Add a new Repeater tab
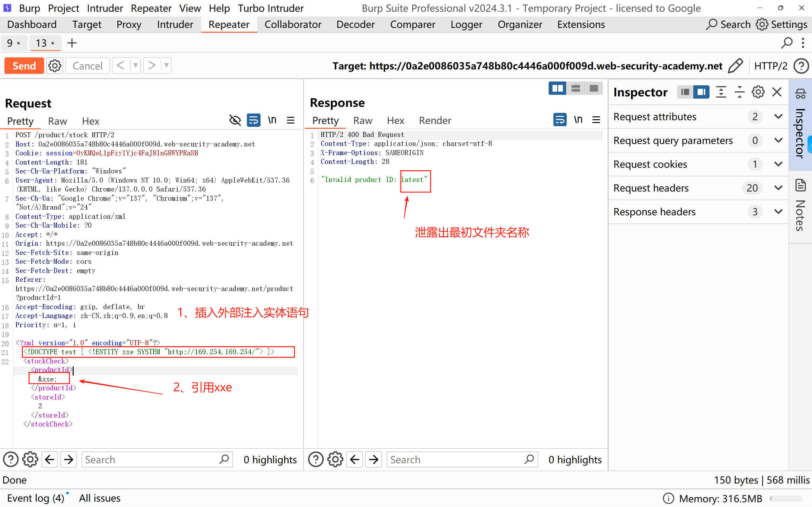 (72, 43)
